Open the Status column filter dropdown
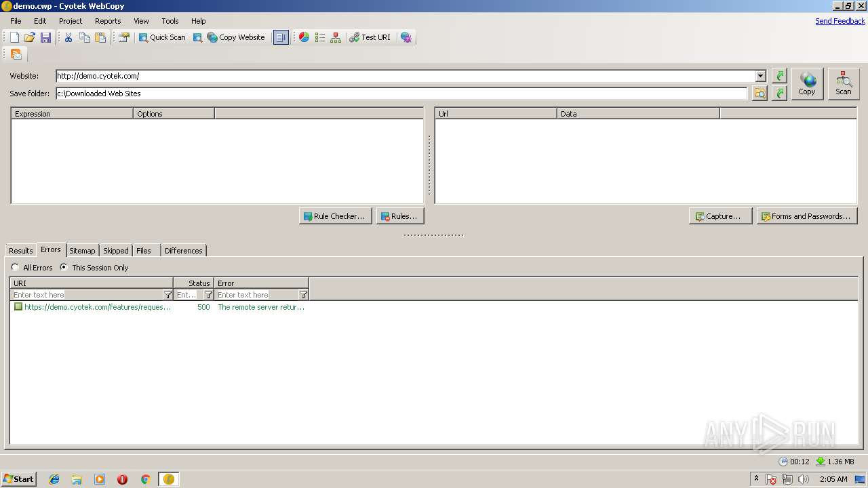 (x=209, y=295)
